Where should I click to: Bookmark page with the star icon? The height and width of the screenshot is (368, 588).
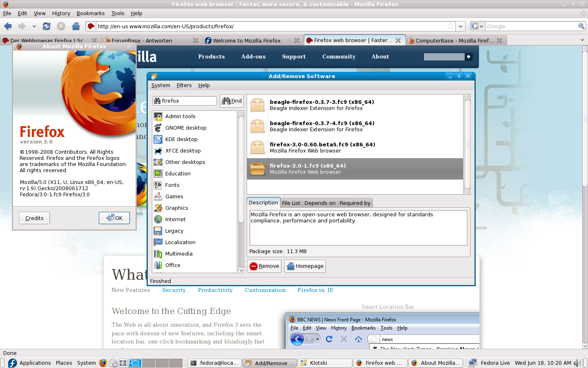[451, 26]
